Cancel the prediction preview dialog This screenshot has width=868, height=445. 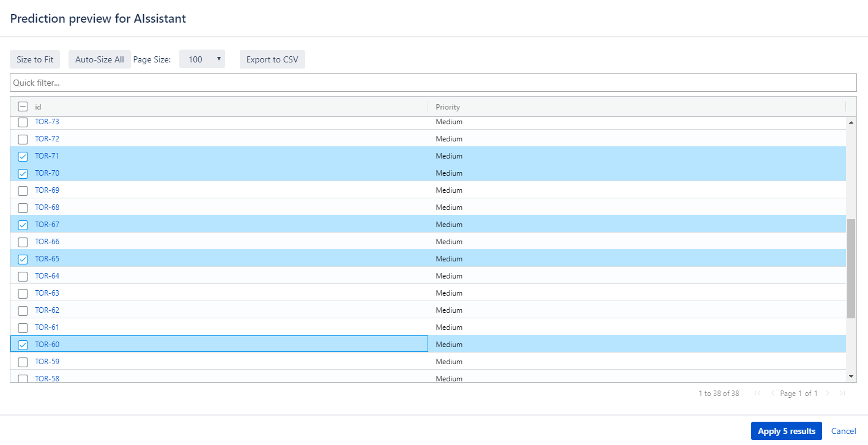tap(844, 431)
